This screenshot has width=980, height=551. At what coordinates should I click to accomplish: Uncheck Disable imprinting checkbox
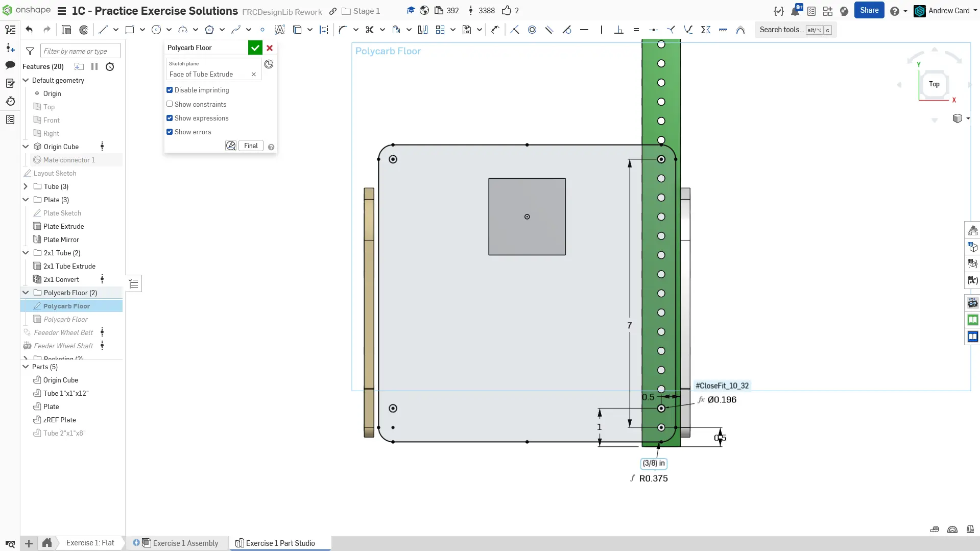[170, 90]
